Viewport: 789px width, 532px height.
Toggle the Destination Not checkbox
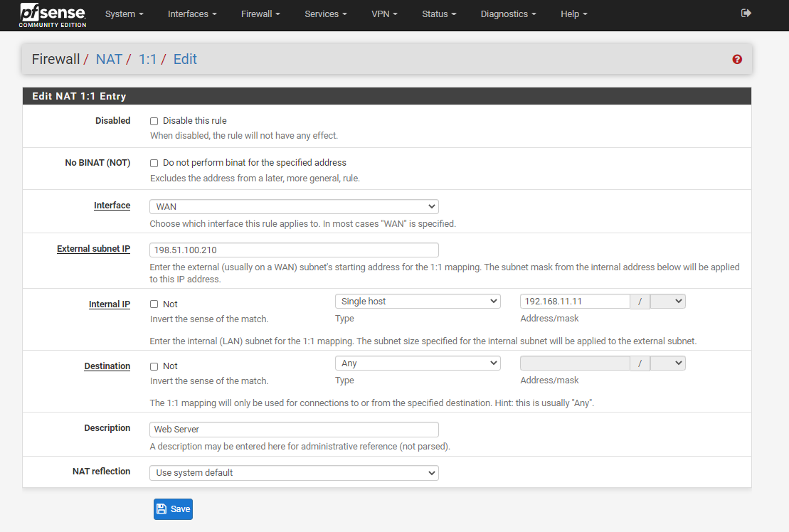(x=154, y=366)
